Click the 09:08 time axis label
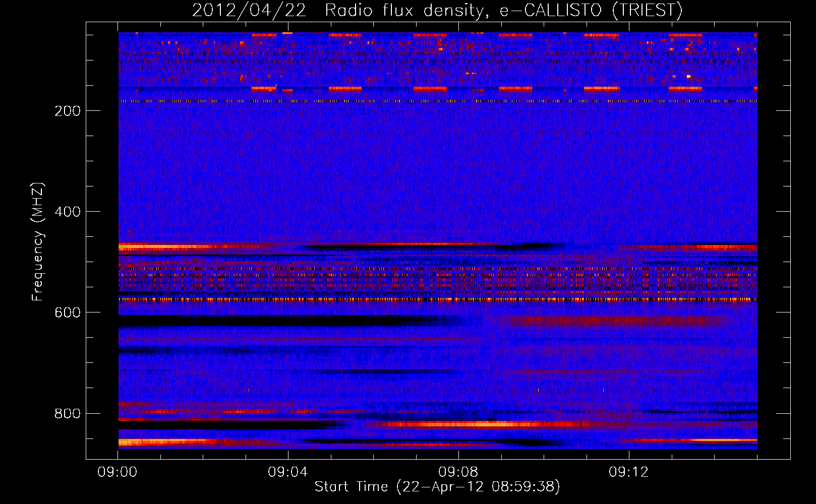This screenshot has width=816, height=504. coord(458,472)
